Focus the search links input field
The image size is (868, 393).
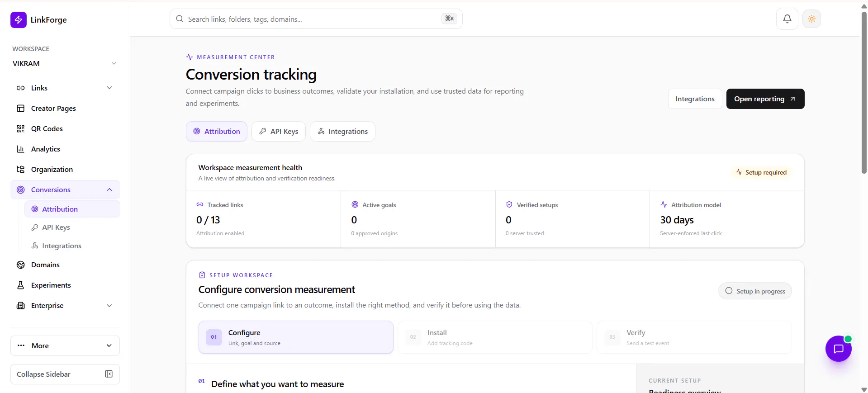tap(316, 19)
